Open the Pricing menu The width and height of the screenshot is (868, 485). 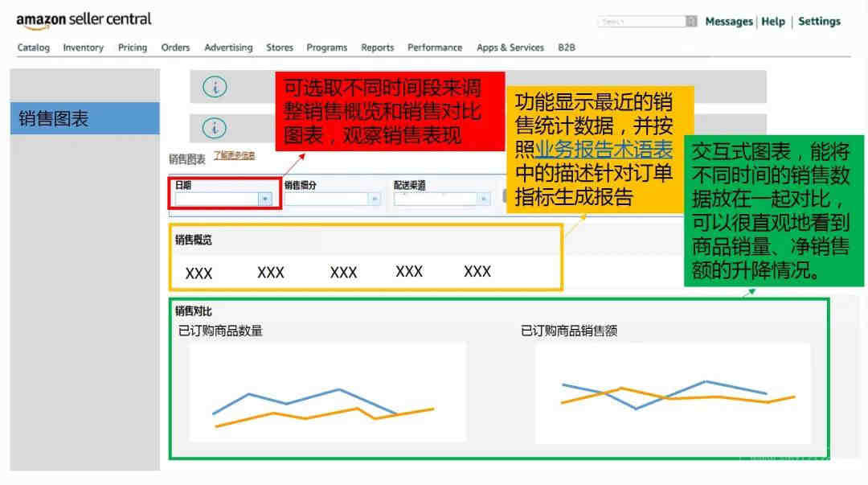(x=133, y=47)
